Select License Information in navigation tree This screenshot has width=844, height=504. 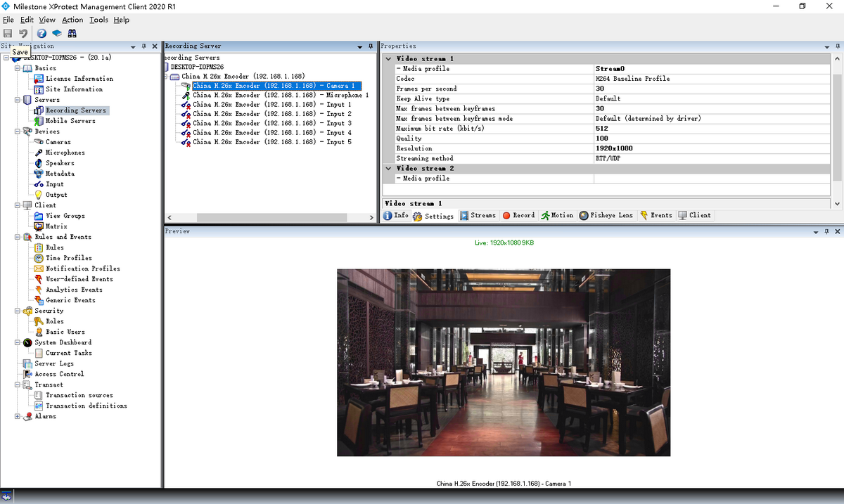tap(79, 79)
